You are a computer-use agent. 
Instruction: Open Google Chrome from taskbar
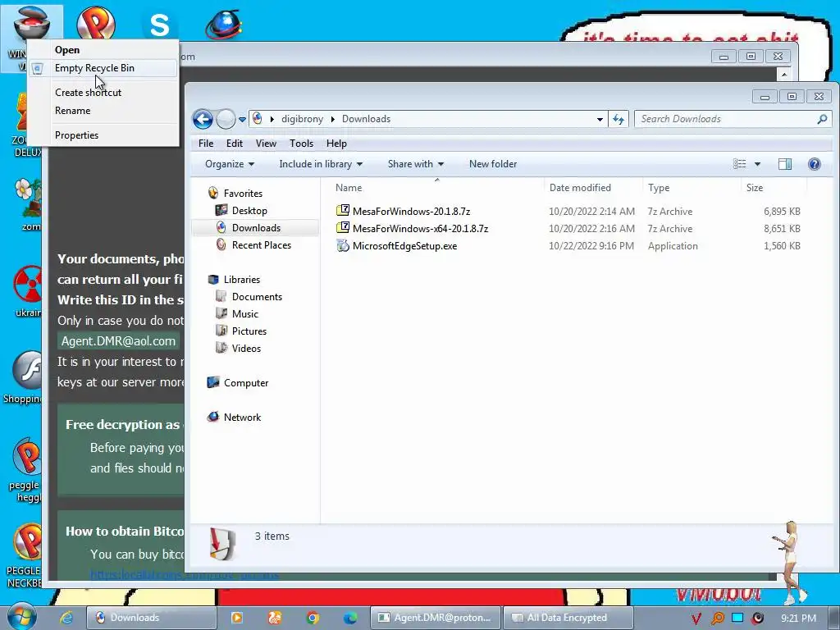click(x=313, y=618)
